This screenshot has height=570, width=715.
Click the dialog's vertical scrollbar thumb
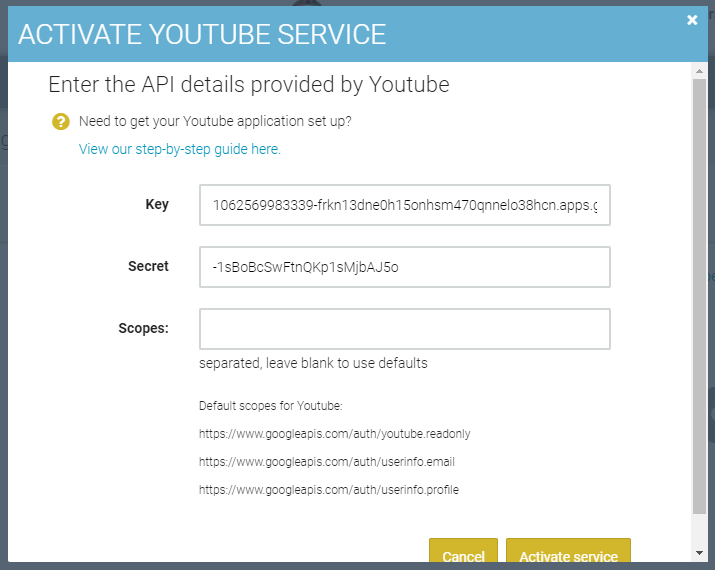pos(699,296)
